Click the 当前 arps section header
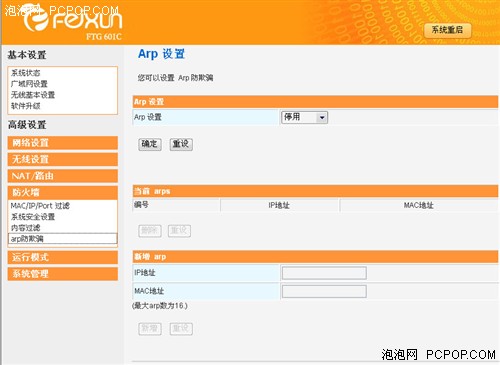The width and height of the screenshot is (500, 365). coord(315,191)
